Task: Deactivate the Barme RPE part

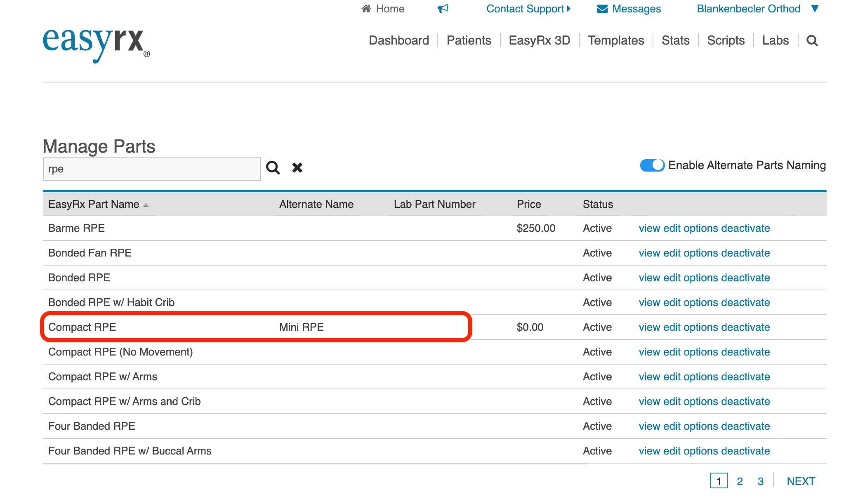Action: [745, 228]
